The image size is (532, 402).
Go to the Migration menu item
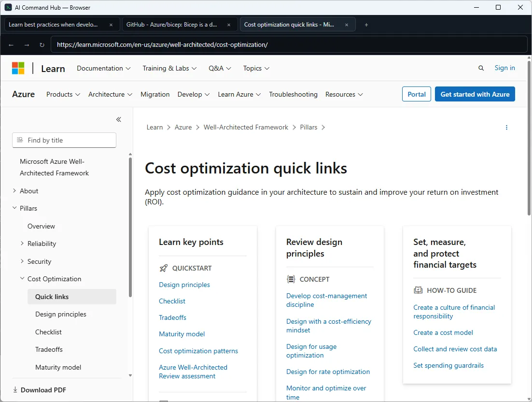point(155,94)
